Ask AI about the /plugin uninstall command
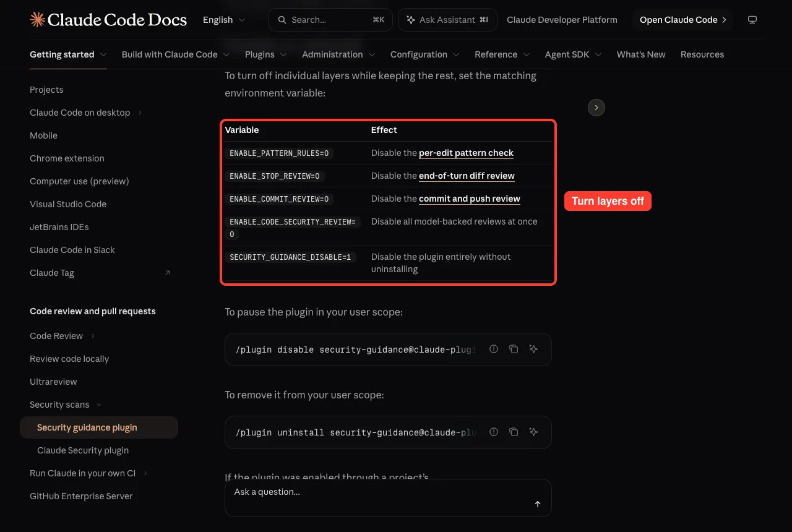This screenshot has height=532, width=792. [533, 432]
